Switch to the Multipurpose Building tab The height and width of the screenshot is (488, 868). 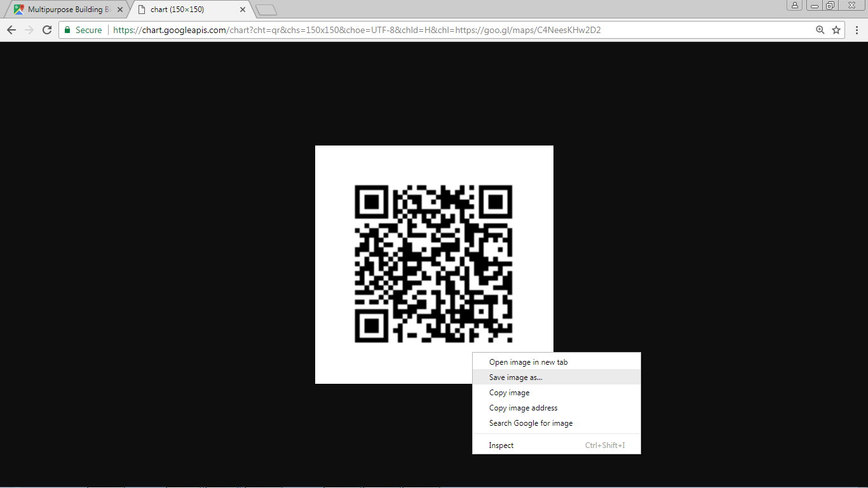coord(66,10)
